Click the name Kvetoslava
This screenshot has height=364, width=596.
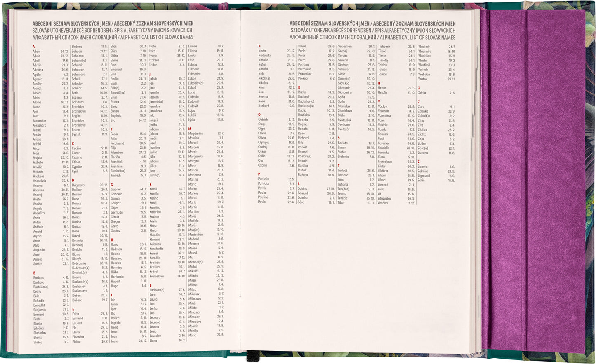pyautogui.click(x=157, y=276)
